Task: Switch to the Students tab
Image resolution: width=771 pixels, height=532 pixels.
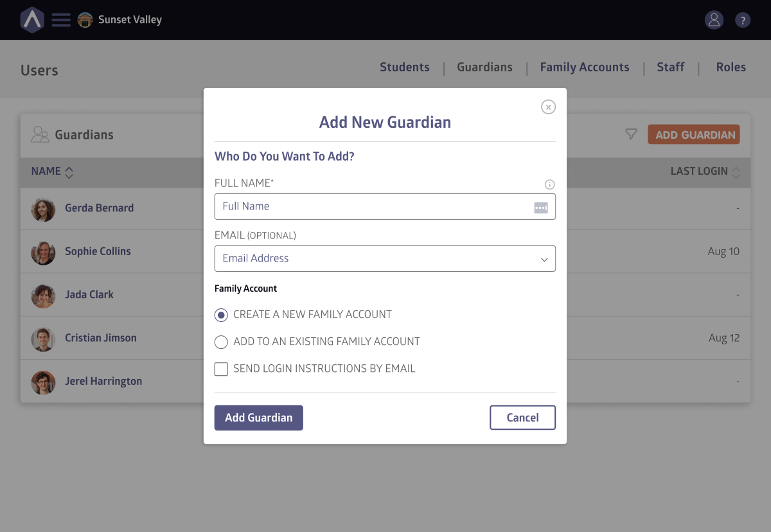Action: click(404, 67)
